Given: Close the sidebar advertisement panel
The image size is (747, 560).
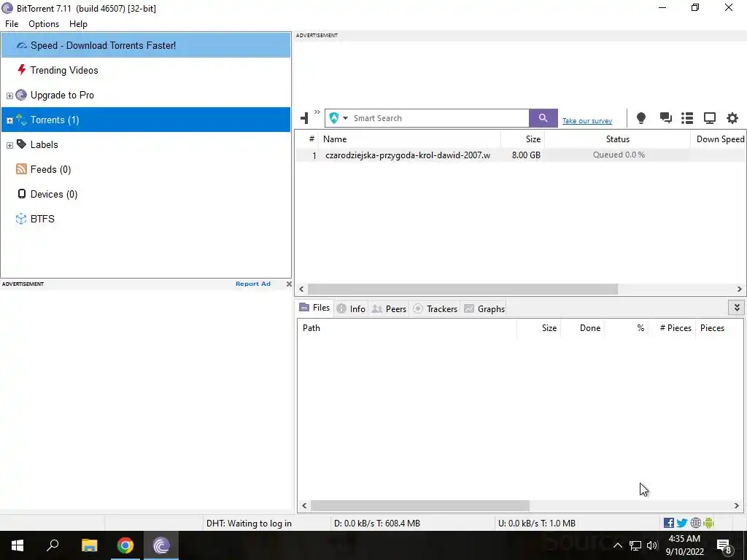Looking at the screenshot, I should click(289, 284).
